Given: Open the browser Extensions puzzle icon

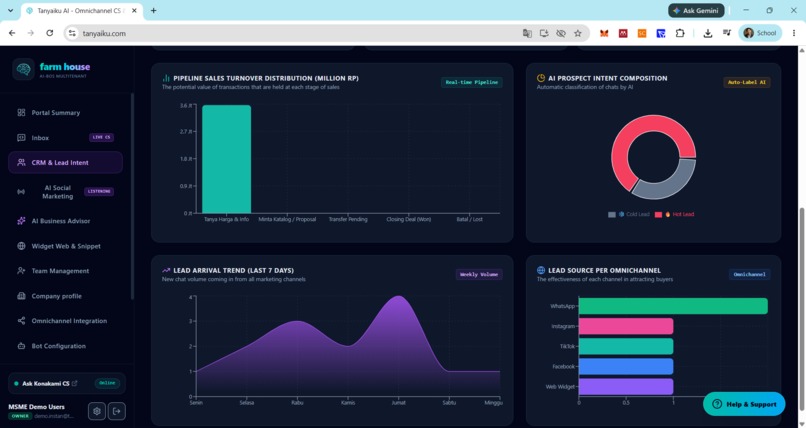Looking at the screenshot, I should pyautogui.click(x=680, y=33).
